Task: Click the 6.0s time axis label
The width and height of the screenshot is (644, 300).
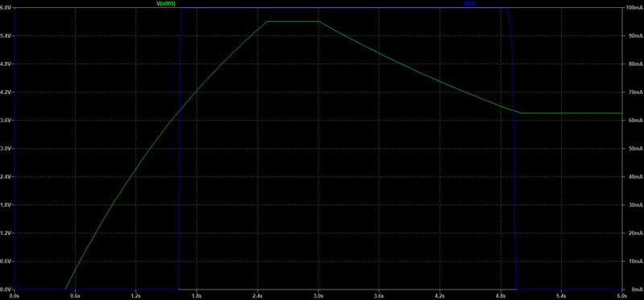Action: click(622, 295)
